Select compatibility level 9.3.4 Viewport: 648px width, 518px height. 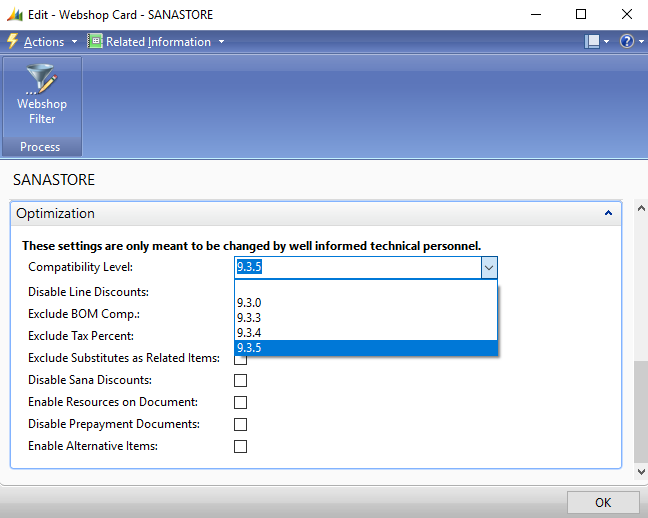[366, 332]
